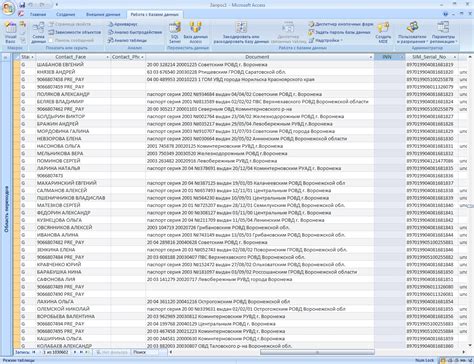474x364 pixels.
Task: Click the Область переходов sidebar label
Action: [6, 209]
